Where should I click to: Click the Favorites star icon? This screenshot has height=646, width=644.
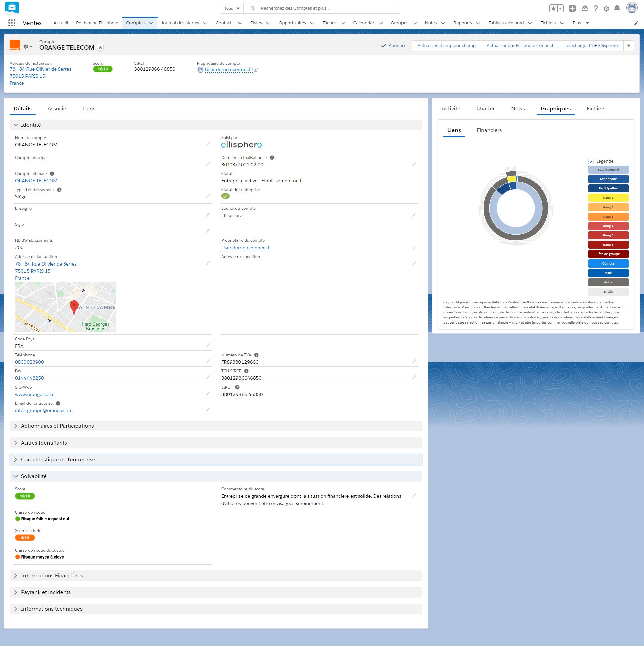pyautogui.click(x=553, y=8)
